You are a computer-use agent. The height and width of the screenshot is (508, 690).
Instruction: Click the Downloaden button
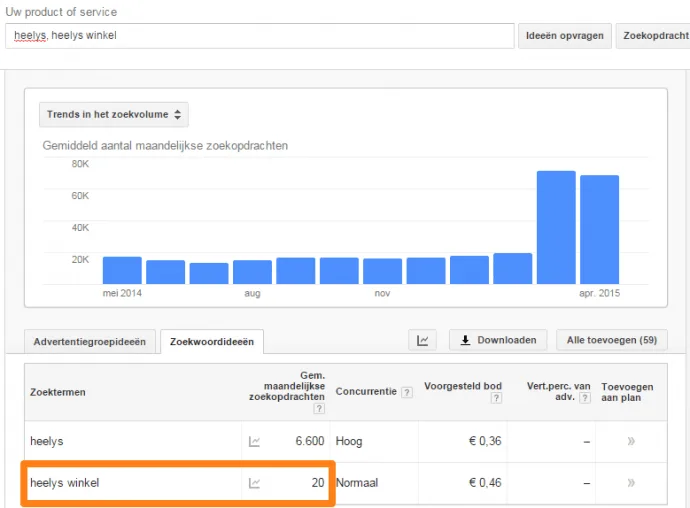click(498, 340)
